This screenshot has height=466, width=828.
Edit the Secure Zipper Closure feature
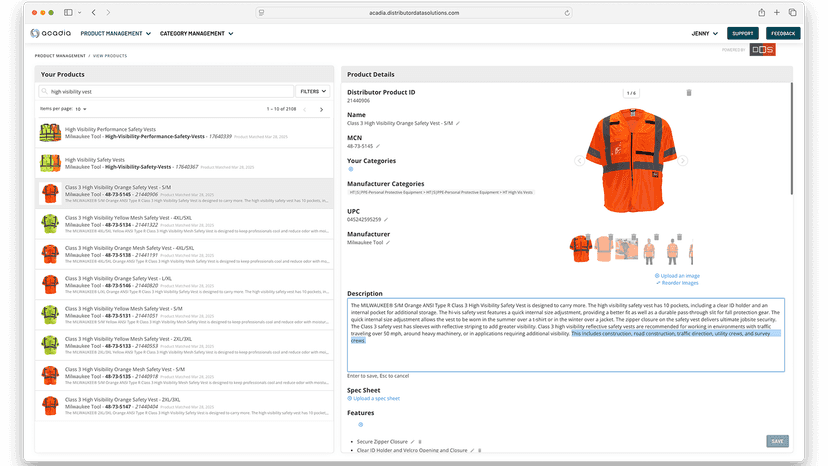pyautogui.click(x=412, y=442)
